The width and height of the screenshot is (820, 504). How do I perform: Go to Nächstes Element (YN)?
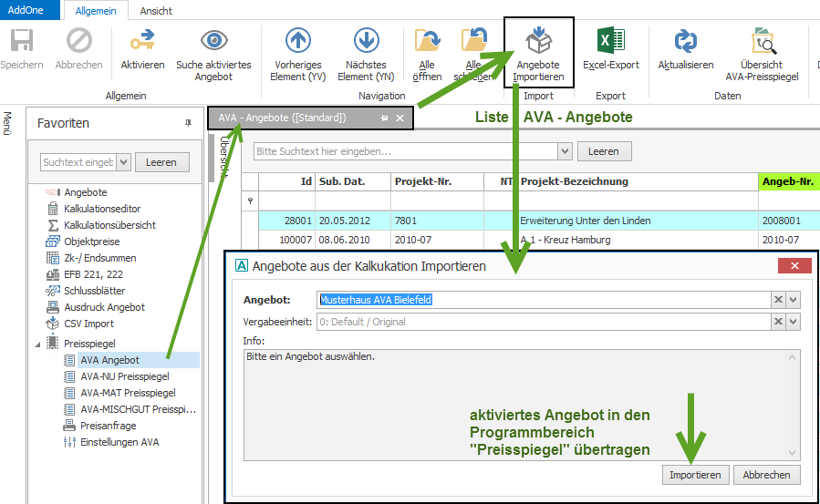point(366,43)
